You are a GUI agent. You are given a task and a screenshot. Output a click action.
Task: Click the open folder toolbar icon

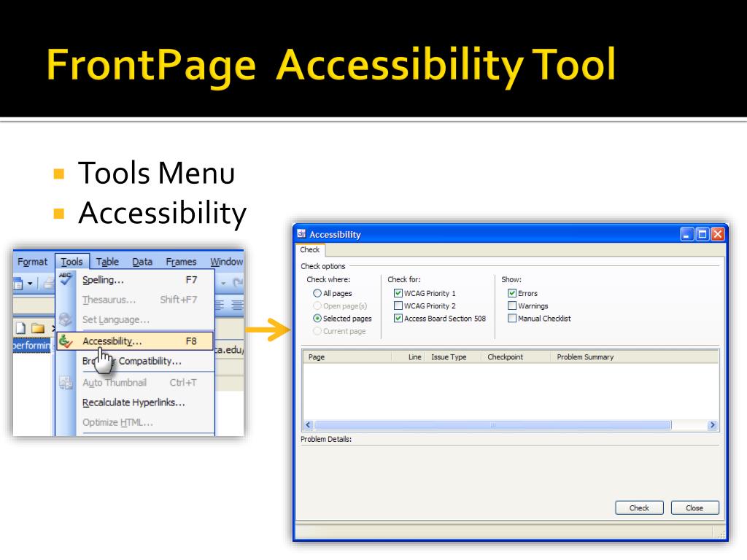(38, 328)
